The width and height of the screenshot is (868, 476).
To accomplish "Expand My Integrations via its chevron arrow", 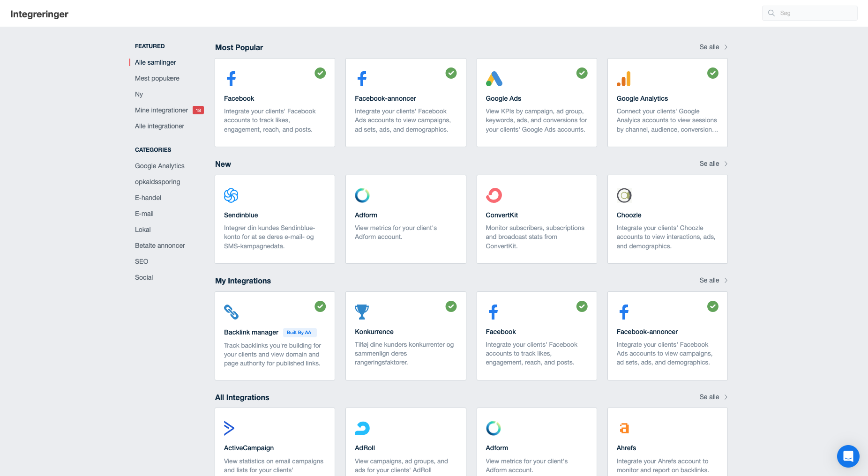I will click(726, 280).
